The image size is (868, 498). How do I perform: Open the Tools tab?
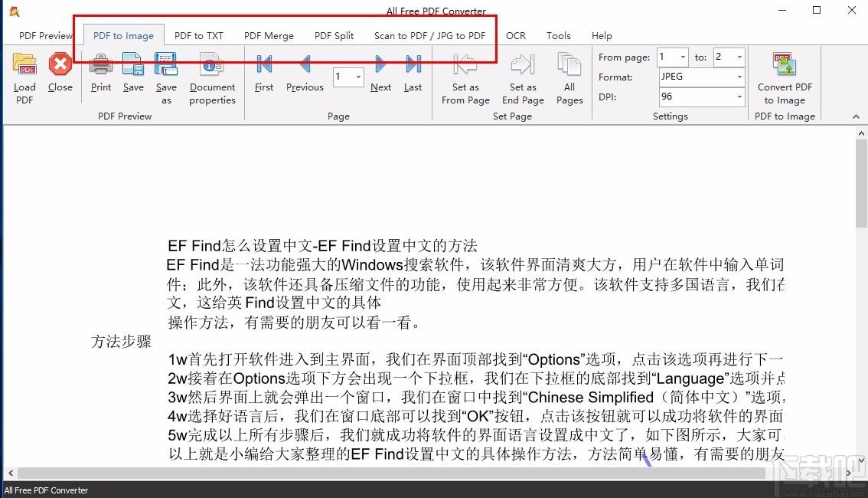pos(558,35)
